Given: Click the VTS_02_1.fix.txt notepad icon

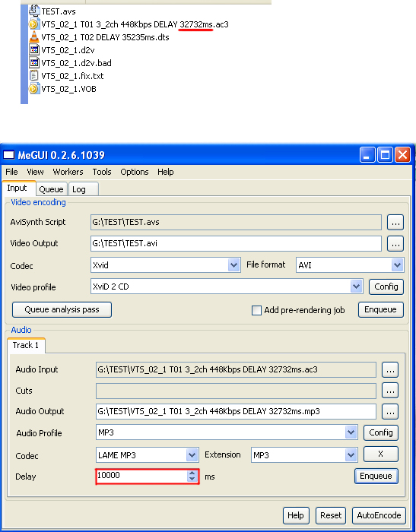Looking at the screenshot, I should (x=34, y=76).
